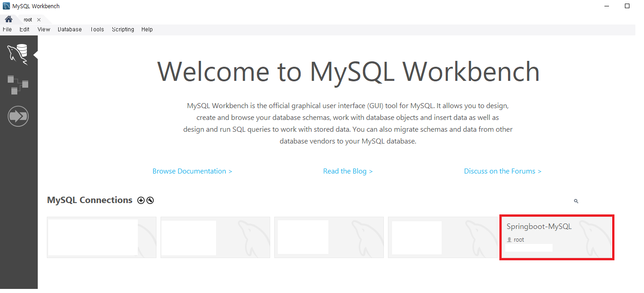Open the View menu

click(44, 30)
